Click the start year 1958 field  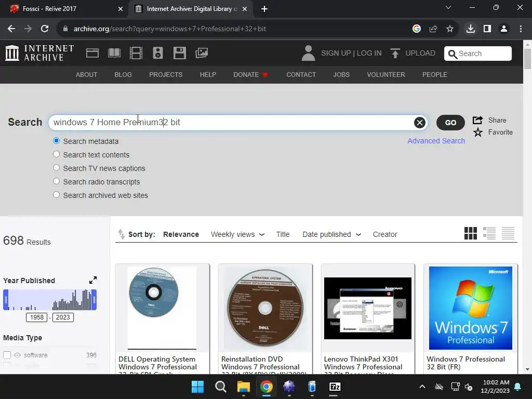[37, 317]
